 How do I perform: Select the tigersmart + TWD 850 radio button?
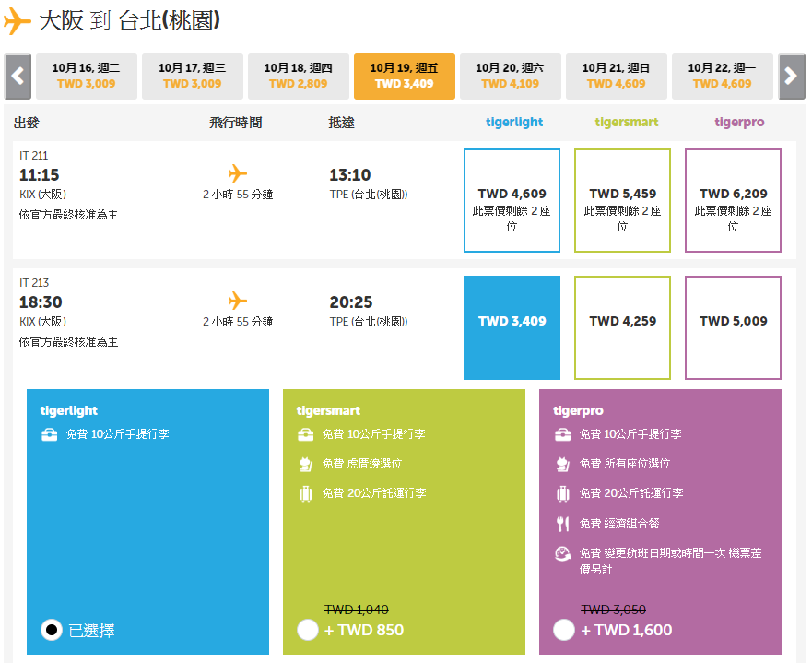(x=308, y=630)
